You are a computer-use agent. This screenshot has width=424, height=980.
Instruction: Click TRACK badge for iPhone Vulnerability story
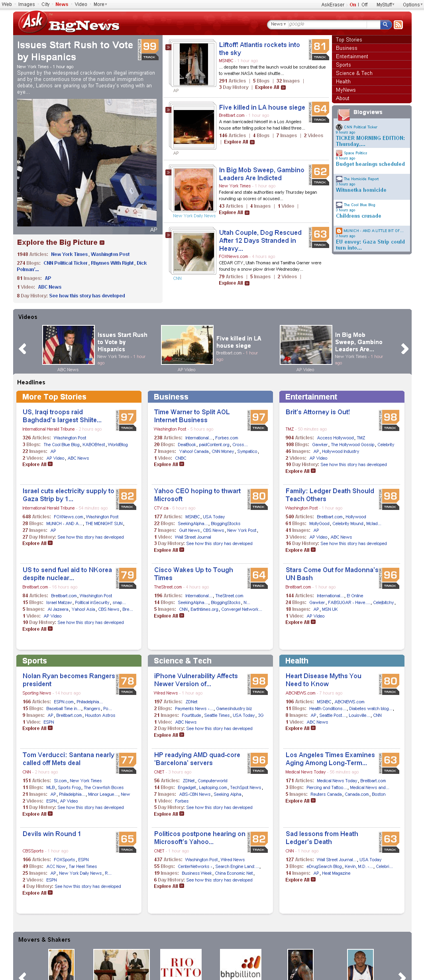click(x=259, y=692)
